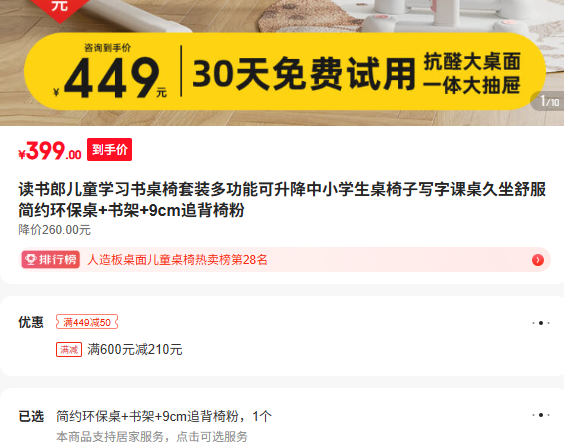Tap the 到手价 red badge

click(x=109, y=149)
